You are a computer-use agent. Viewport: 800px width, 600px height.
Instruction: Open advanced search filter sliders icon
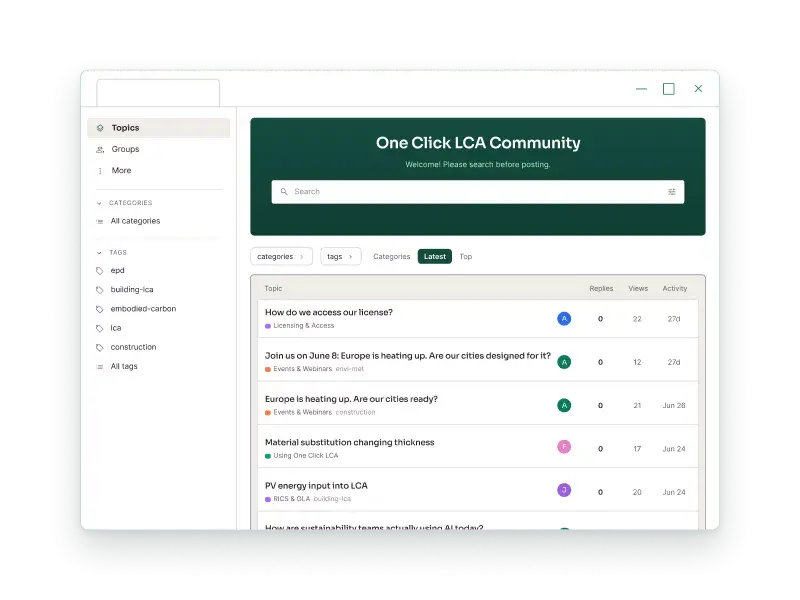[x=671, y=192]
